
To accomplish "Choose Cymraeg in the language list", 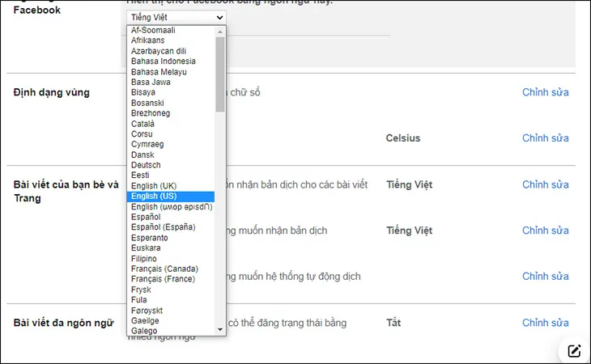I will (x=171, y=144).
